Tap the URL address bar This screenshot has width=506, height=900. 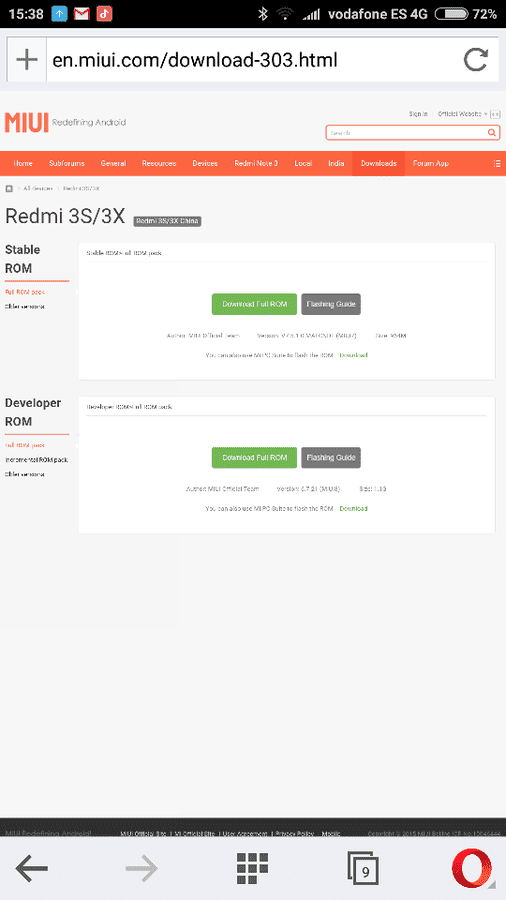[252, 60]
